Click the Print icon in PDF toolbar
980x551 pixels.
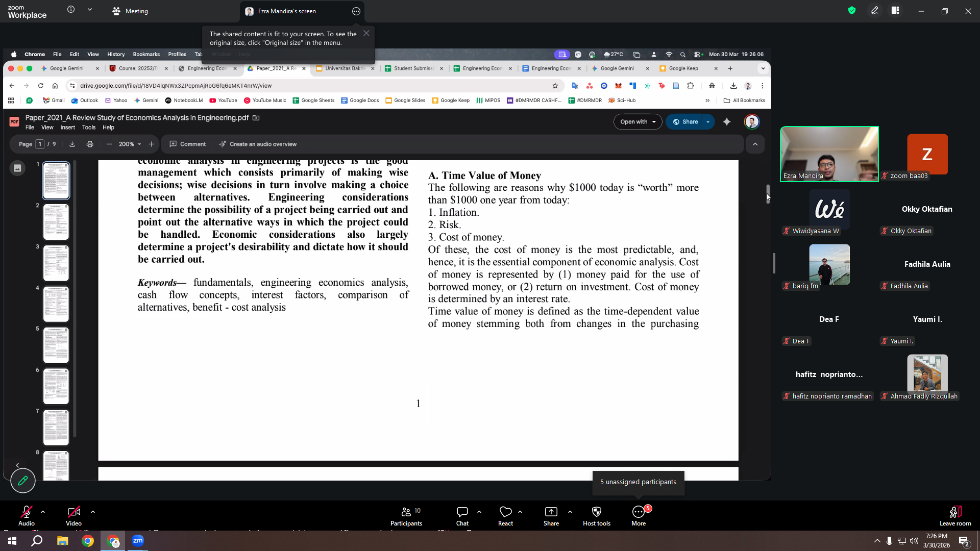pyautogui.click(x=90, y=144)
